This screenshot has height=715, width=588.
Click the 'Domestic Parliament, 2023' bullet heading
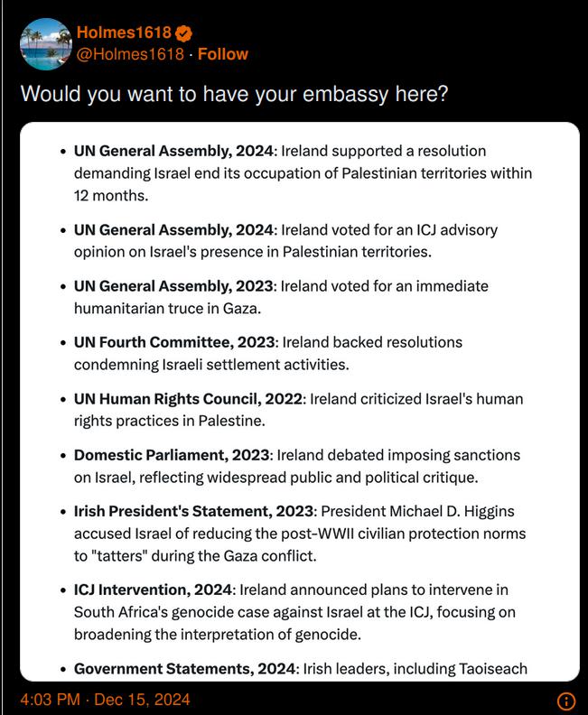click(x=172, y=455)
